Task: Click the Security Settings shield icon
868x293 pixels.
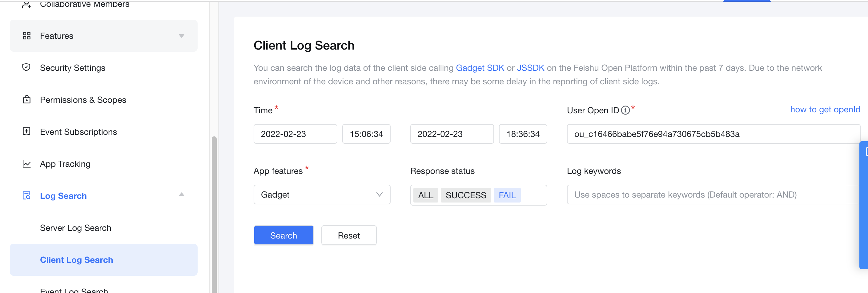Action: (x=26, y=67)
